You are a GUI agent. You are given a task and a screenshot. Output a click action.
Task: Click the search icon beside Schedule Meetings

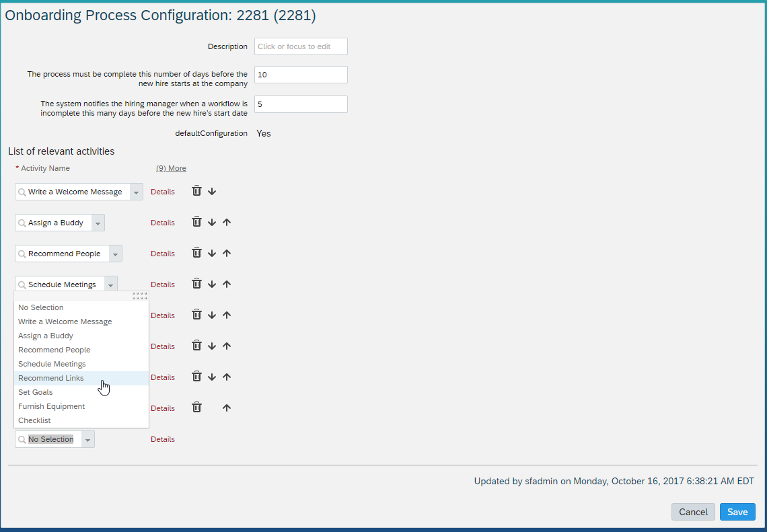(x=22, y=284)
